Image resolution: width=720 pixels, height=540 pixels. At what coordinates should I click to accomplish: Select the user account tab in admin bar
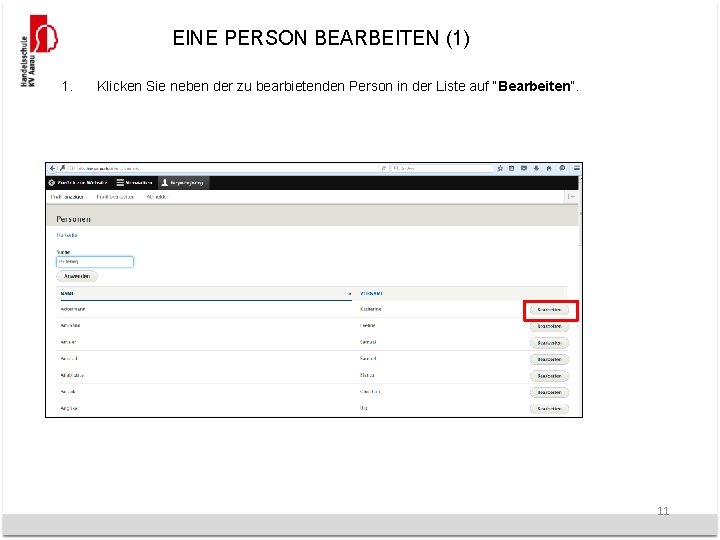tap(183, 183)
